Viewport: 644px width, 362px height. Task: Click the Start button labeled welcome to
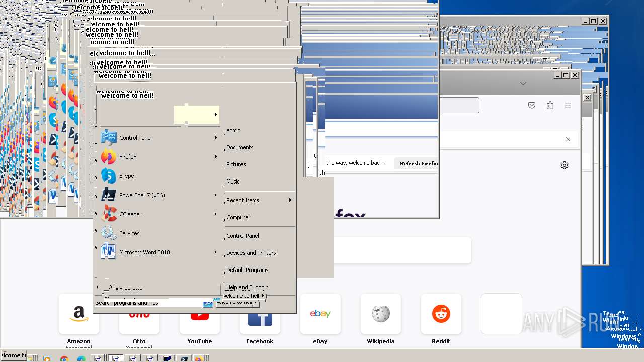(14, 355)
